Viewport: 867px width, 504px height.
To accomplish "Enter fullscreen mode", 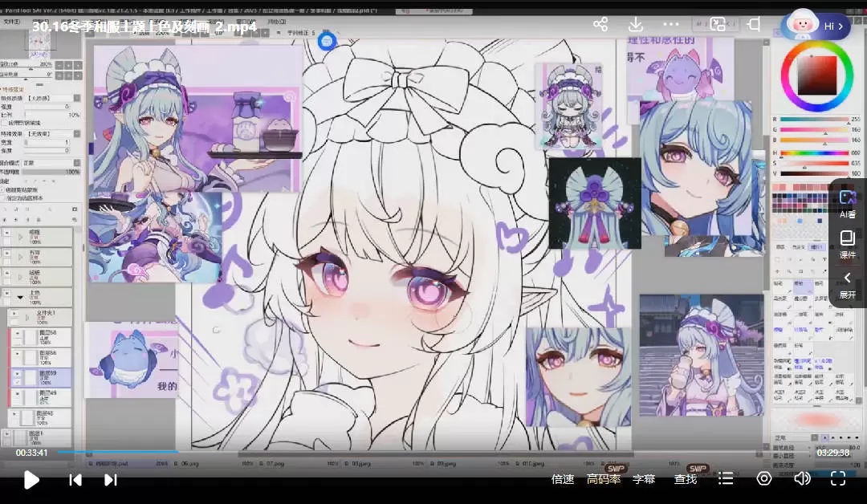I will (x=838, y=478).
